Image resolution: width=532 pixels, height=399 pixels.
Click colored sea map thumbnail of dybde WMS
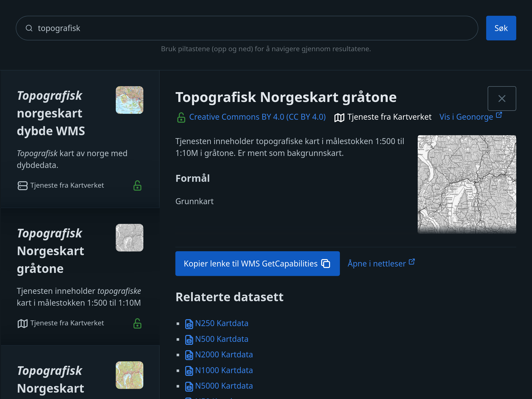tap(129, 100)
